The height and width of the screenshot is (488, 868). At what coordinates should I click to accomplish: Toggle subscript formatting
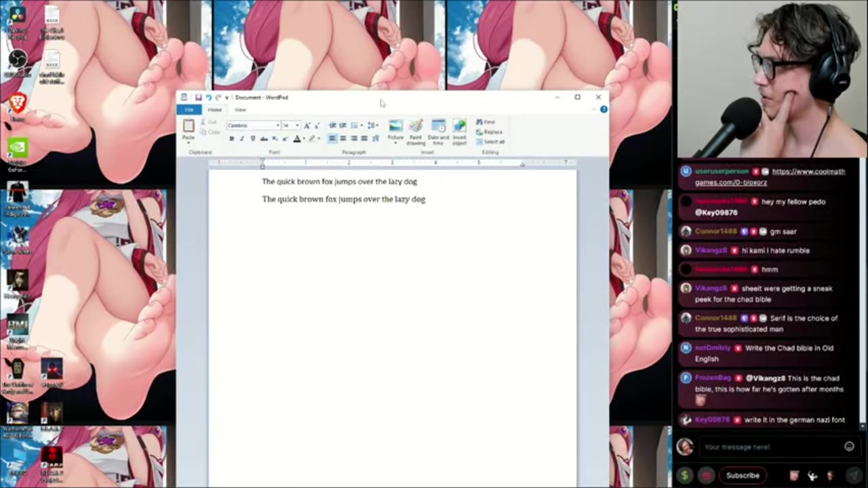(275, 138)
